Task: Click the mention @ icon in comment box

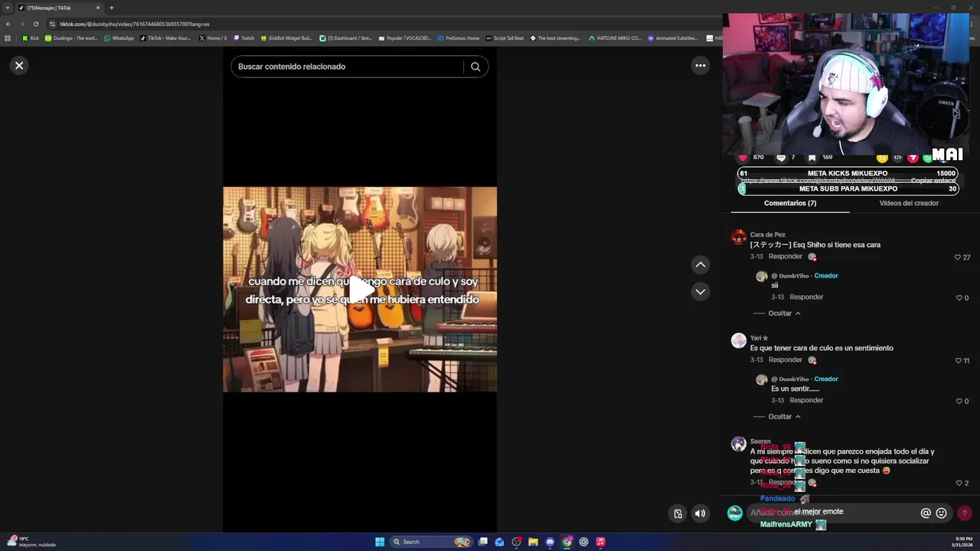Action: click(926, 514)
